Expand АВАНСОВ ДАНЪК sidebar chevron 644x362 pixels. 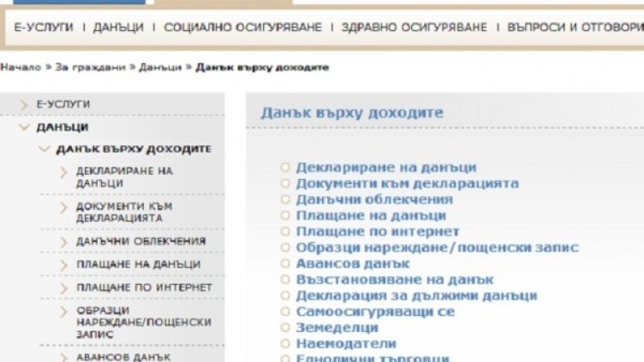click(63, 358)
